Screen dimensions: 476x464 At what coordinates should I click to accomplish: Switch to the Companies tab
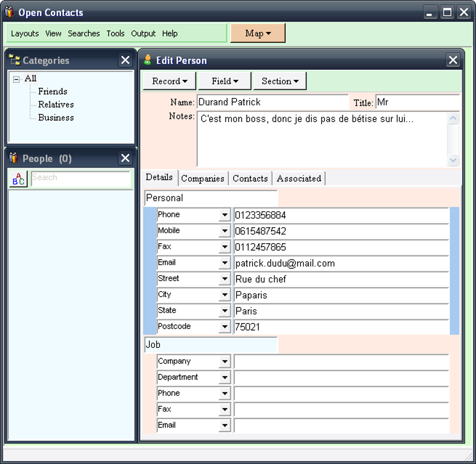203,178
